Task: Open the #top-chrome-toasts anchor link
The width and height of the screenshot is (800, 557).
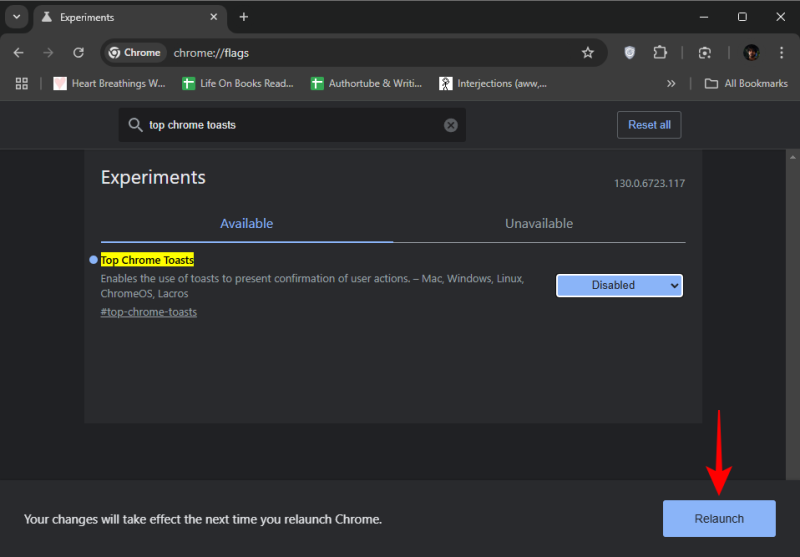Action: pyautogui.click(x=149, y=312)
